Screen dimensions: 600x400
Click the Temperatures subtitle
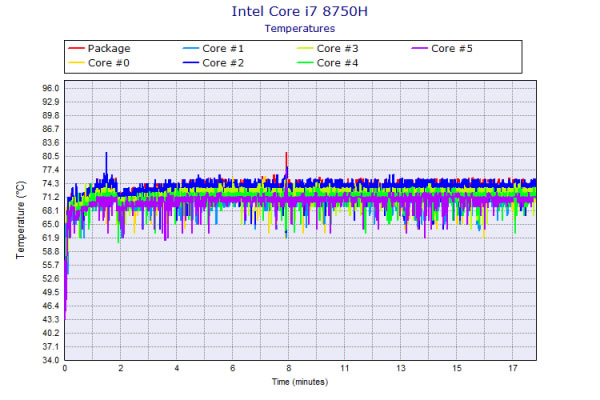click(x=300, y=29)
